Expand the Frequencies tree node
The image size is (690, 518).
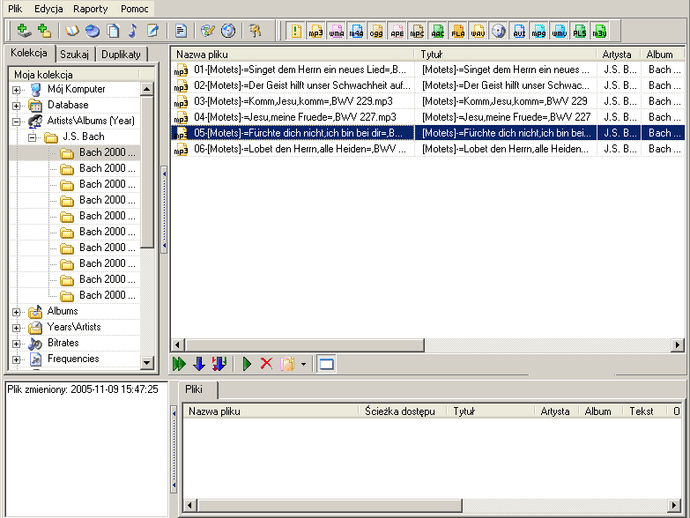(16, 360)
